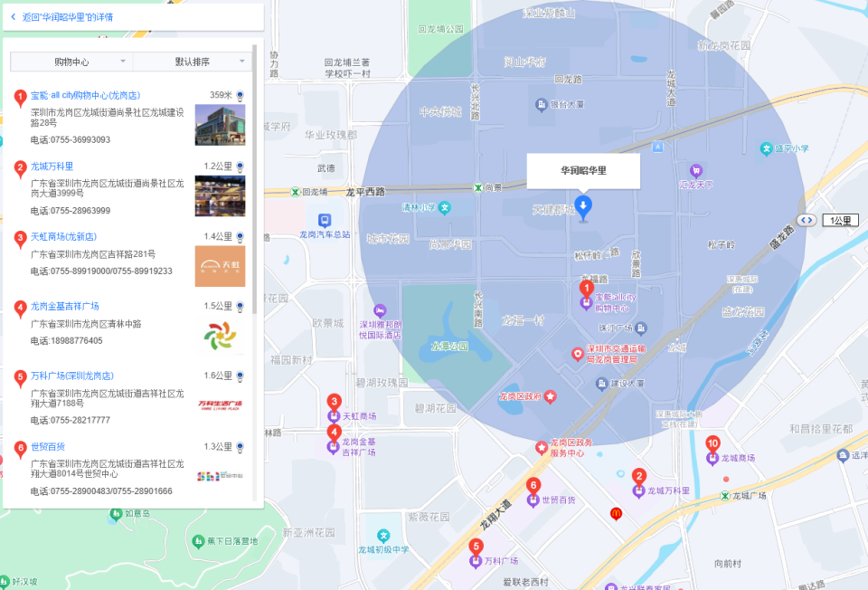Open the 默认排序 sort dropdown
The height and width of the screenshot is (590, 868).
[x=191, y=61]
